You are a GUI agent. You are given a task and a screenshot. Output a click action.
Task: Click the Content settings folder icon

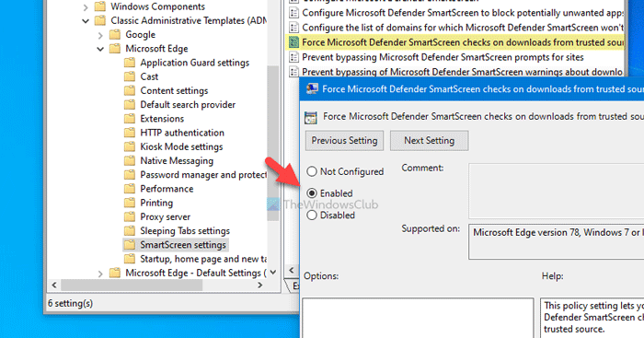130,90
